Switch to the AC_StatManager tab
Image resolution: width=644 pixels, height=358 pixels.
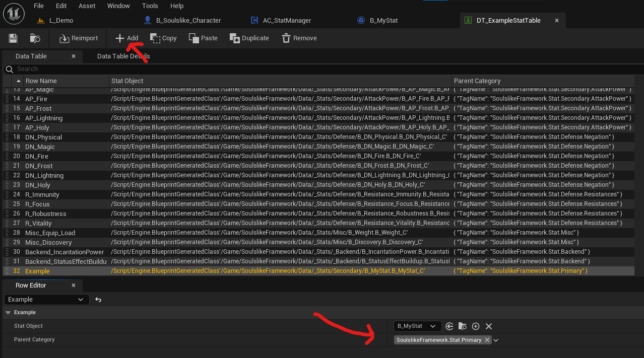pos(287,21)
